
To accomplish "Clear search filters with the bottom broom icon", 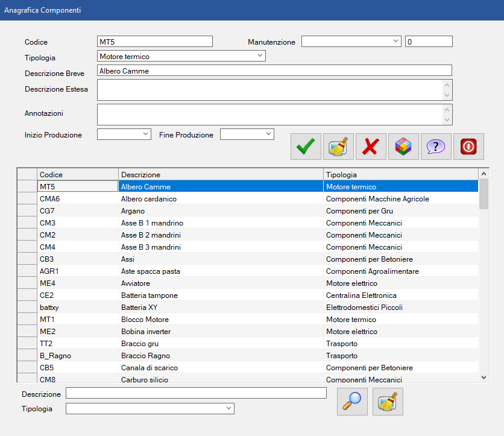I will tap(388, 402).
